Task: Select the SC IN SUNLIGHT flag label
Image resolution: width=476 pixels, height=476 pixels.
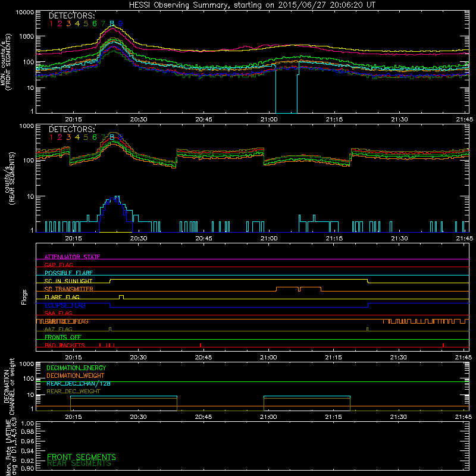Action: click(68, 281)
